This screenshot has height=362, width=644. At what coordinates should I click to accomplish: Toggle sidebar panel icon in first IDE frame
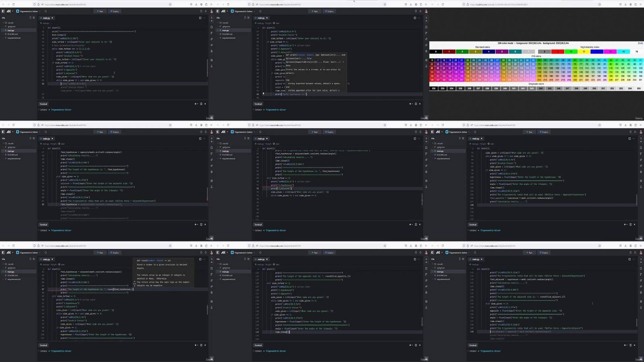tap(3, 11)
